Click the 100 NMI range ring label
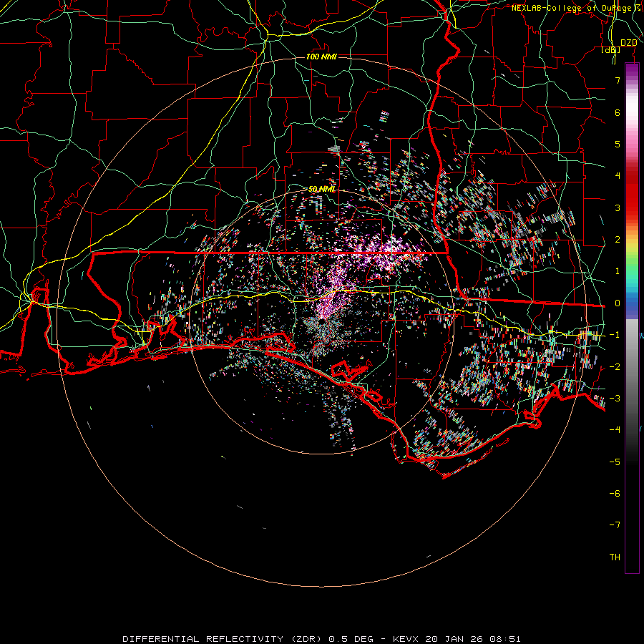 click(x=321, y=57)
